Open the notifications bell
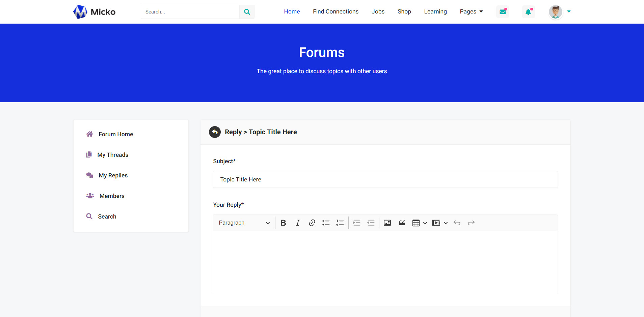 528,12
